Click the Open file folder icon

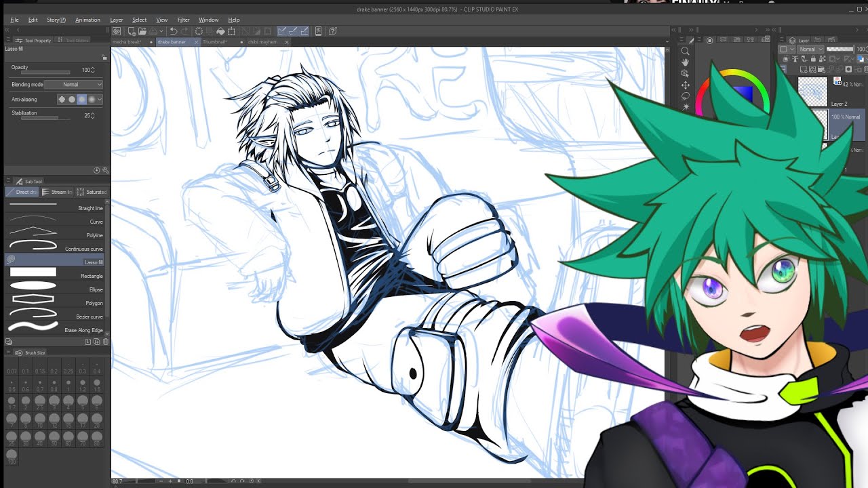click(x=142, y=31)
